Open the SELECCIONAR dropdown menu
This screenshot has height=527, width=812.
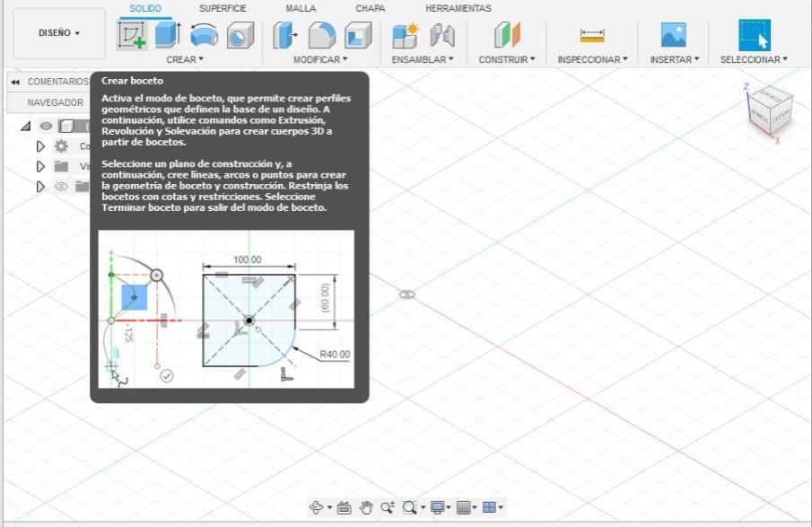click(x=754, y=59)
